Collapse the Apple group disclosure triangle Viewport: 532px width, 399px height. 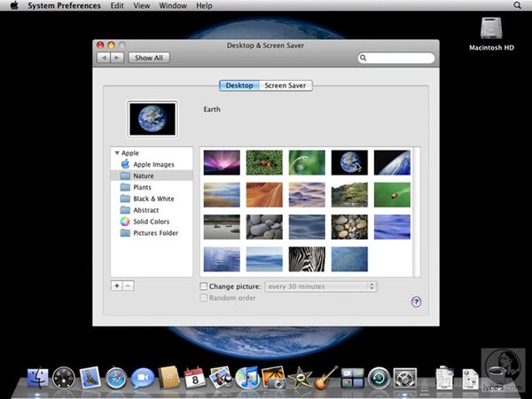pos(117,153)
